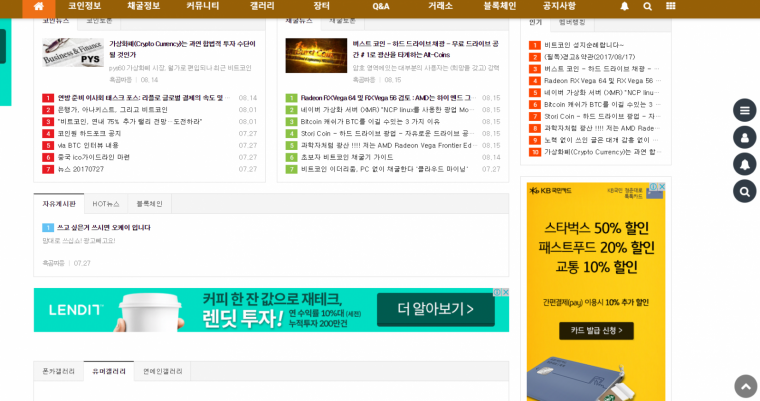760x401 pixels.
Task: Close the LENDIT banner ad
Action: point(505,292)
